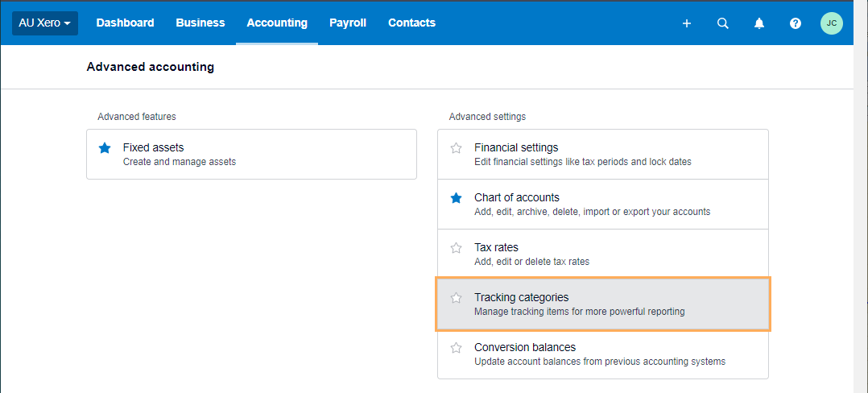Open the Payroll menu
868x393 pixels.
click(348, 23)
